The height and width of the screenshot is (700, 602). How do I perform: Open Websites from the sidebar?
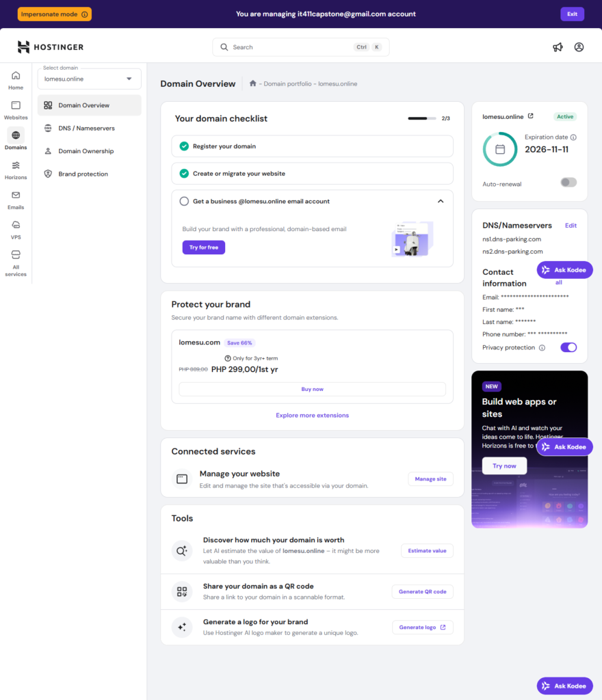pyautogui.click(x=16, y=110)
